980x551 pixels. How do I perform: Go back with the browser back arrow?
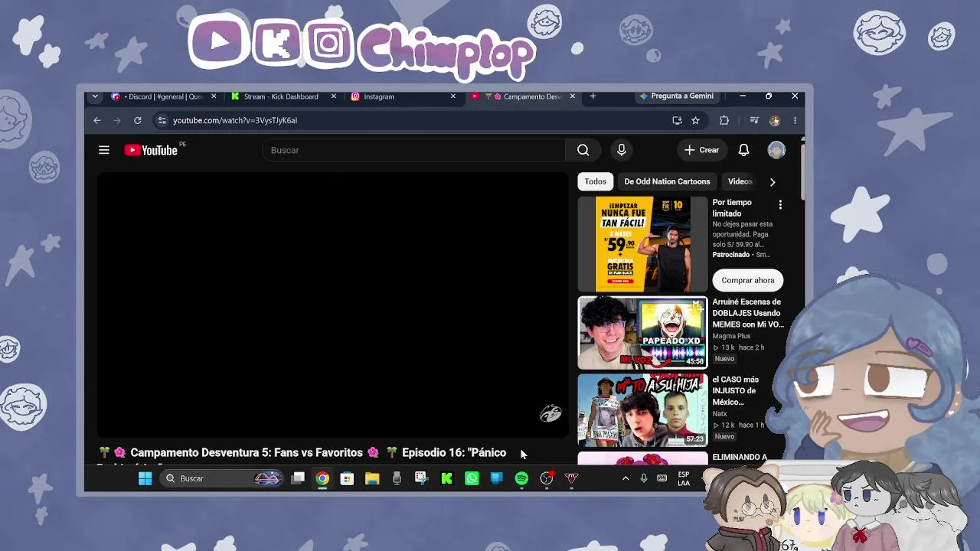point(97,120)
